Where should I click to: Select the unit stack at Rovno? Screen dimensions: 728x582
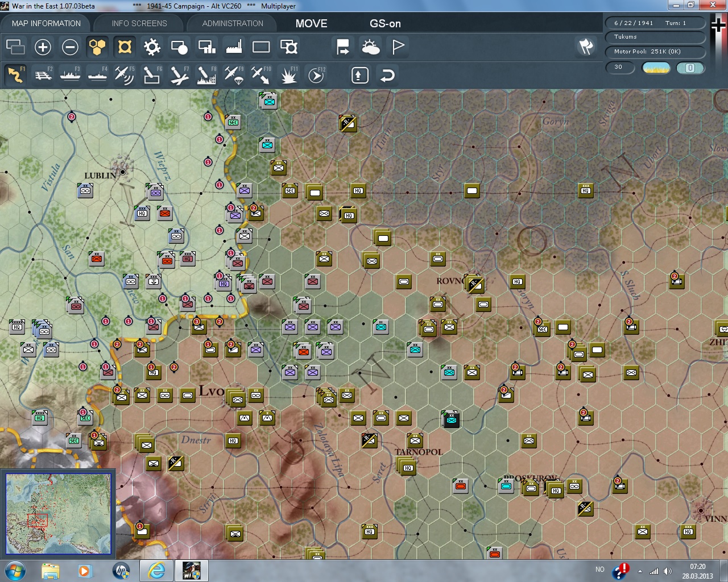point(474,283)
